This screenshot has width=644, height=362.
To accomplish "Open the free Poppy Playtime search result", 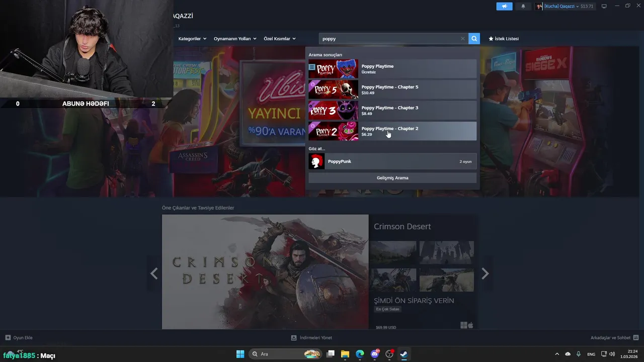I will pos(392,69).
